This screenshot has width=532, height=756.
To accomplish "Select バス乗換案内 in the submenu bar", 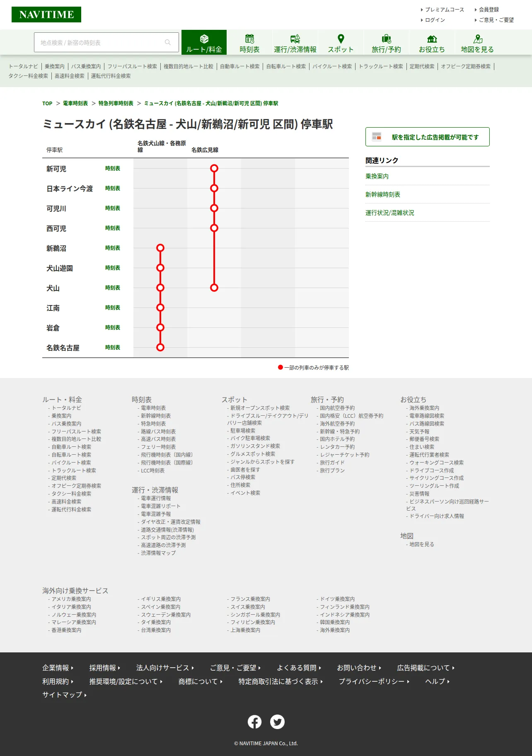I will click(86, 66).
